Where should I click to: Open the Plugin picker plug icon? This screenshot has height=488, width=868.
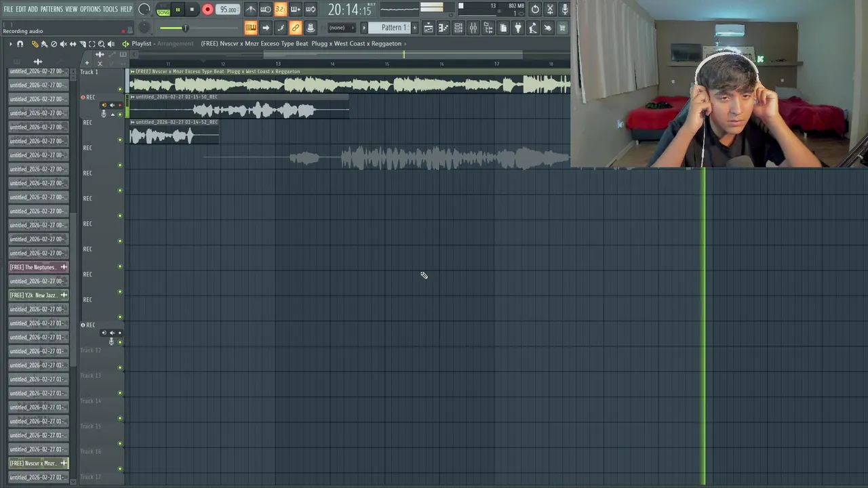click(x=518, y=28)
